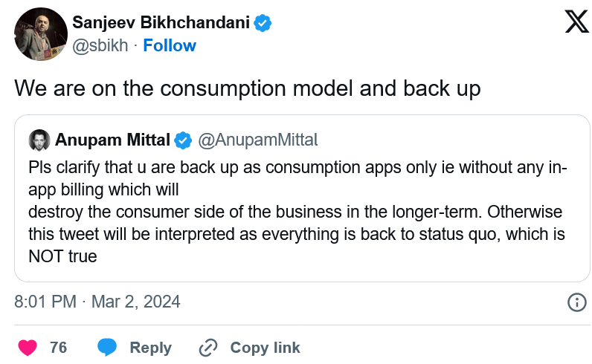Open the Sanjeev Bikhchandani name link
Viewport: 592px width, 364px height.
pyautogui.click(x=161, y=22)
